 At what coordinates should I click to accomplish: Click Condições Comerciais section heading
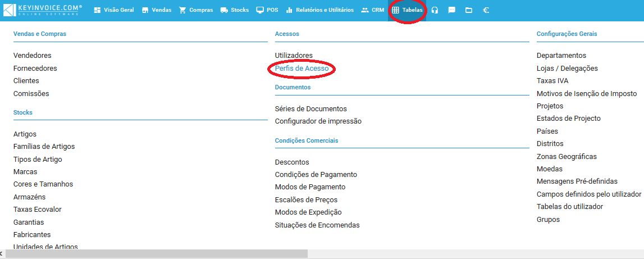(307, 140)
